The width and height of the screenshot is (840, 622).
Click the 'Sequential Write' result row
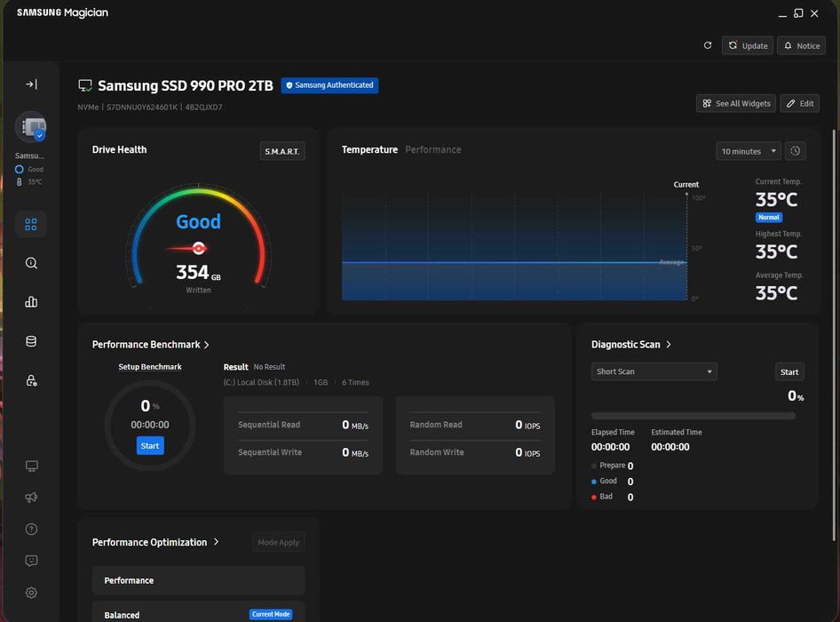click(x=303, y=452)
